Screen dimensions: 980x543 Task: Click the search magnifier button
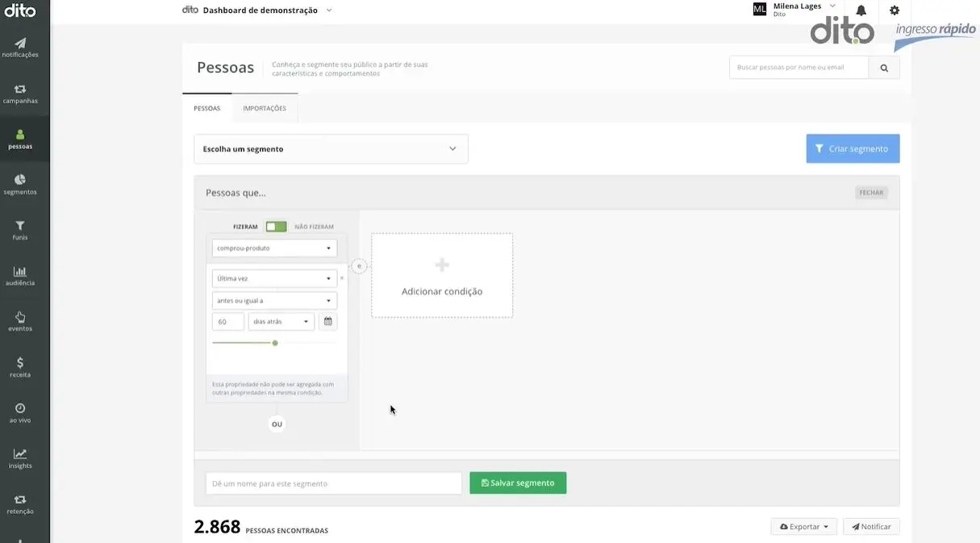coord(884,68)
